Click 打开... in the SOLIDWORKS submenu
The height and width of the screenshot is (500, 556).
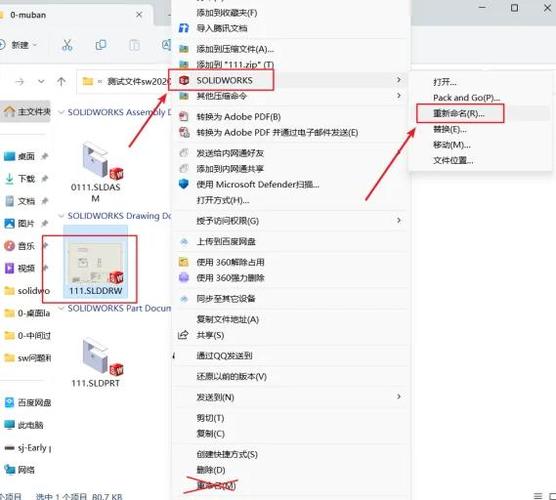(444, 82)
